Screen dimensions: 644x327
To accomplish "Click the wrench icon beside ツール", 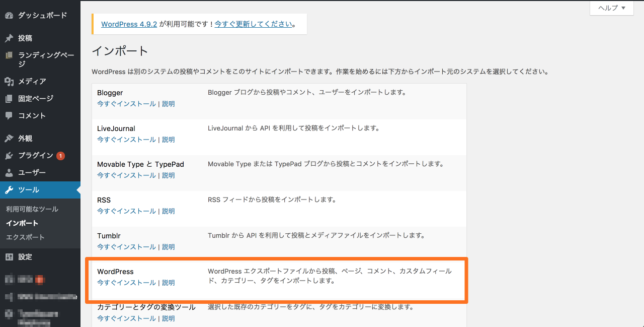I will click(9, 189).
